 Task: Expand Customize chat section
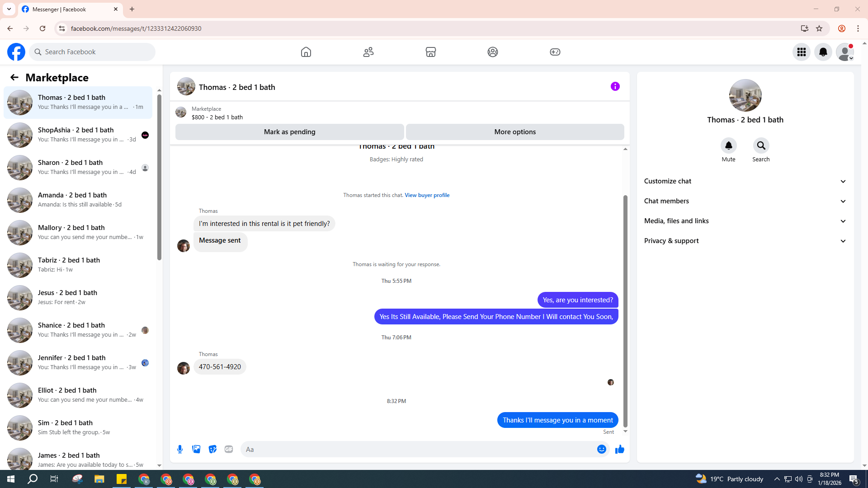745,181
